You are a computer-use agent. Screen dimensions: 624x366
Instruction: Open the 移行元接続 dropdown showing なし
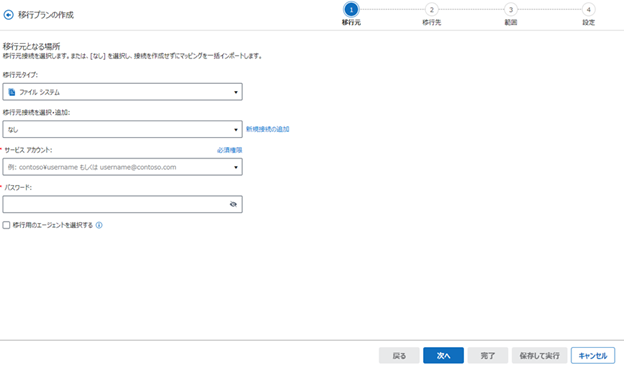pyautogui.click(x=123, y=129)
